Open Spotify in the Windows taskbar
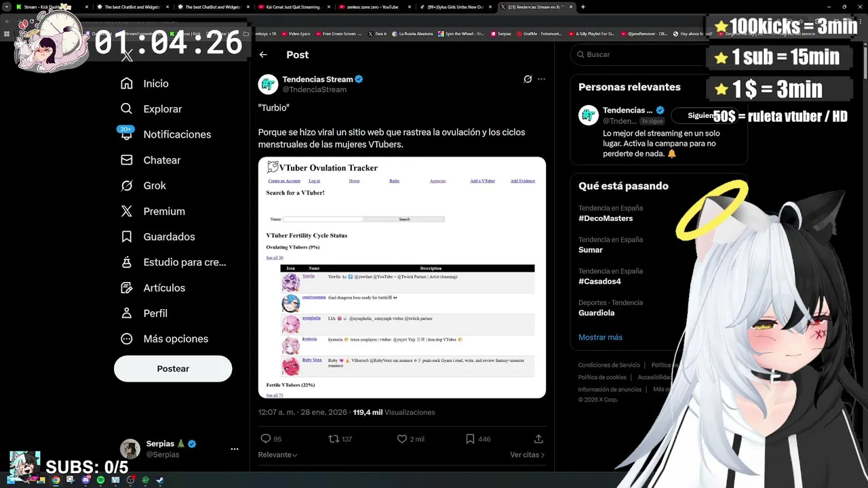 coord(100,480)
